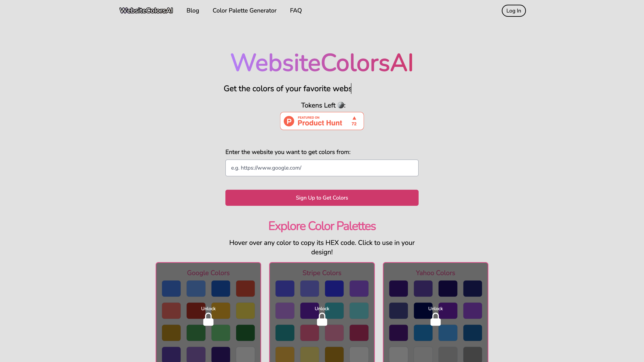This screenshot has height=362, width=644.
Task: Select the purple swatch in Stripe Colors top row
Action: coord(359,288)
